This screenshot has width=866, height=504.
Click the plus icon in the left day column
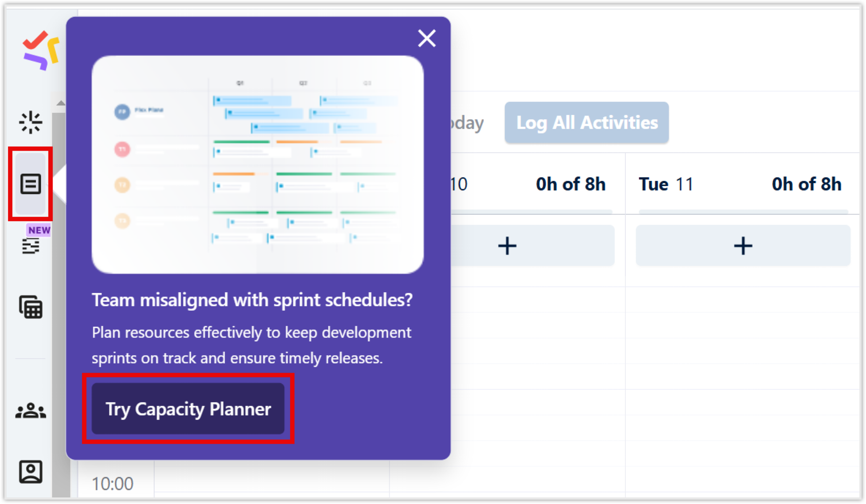tap(507, 245)
